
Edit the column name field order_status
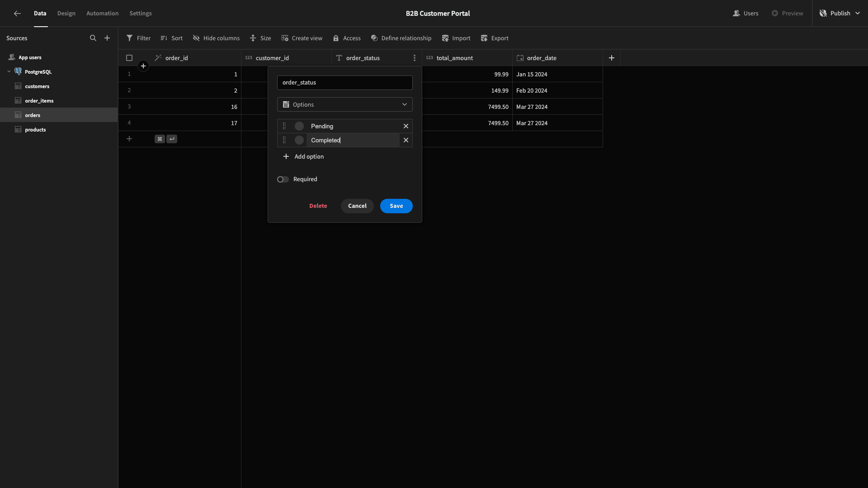click(345, 83)
